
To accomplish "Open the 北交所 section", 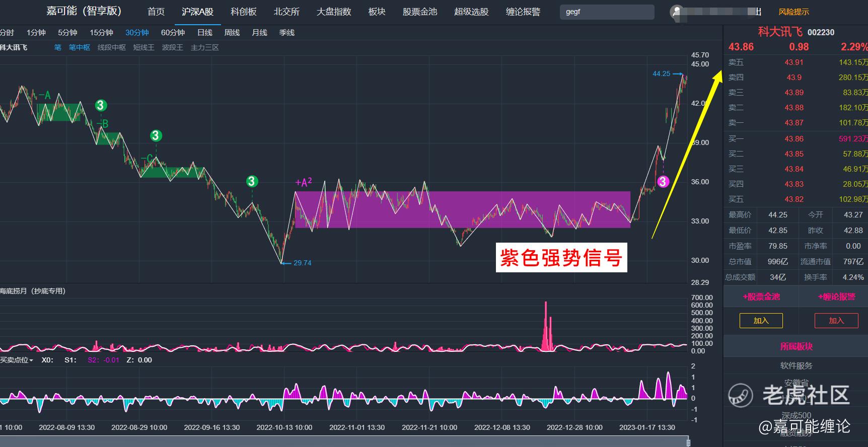I will (x=286, y=12).
